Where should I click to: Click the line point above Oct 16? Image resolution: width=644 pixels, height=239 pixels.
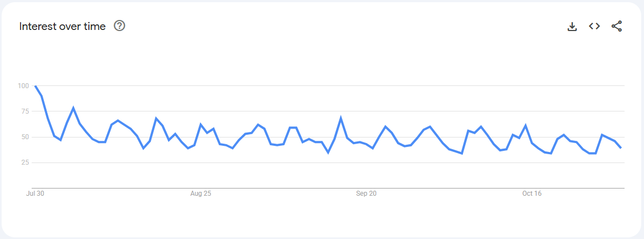pyautogui.click(x=532, y=143)
